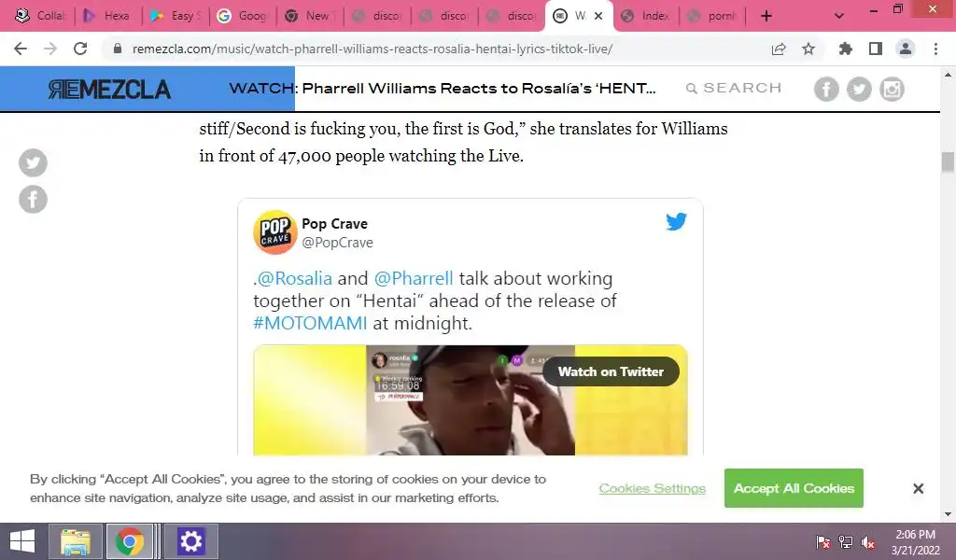
Task: Open the tab search dropdown chevron
Action: pos(839,16)
